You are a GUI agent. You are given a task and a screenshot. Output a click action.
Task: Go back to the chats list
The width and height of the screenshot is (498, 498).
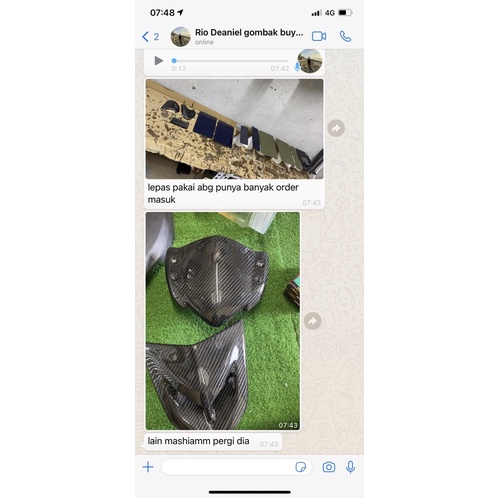point(145,36)
